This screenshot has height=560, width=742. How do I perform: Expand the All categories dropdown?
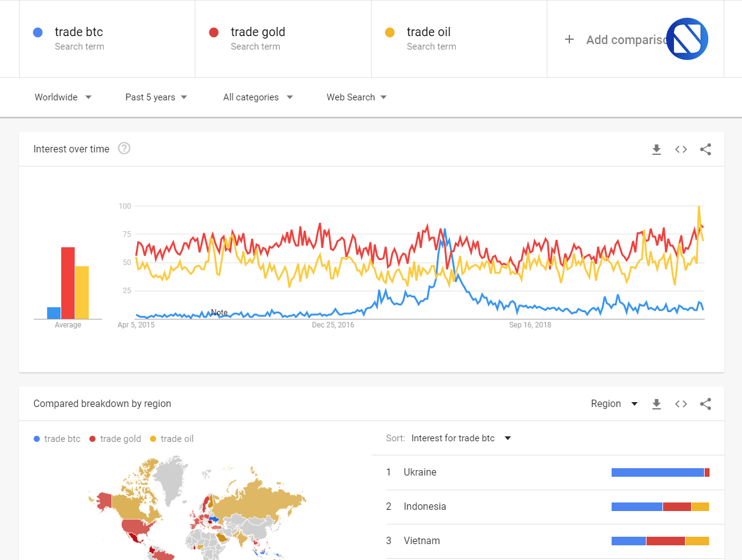pyautogui.click(x=258, y=97)
